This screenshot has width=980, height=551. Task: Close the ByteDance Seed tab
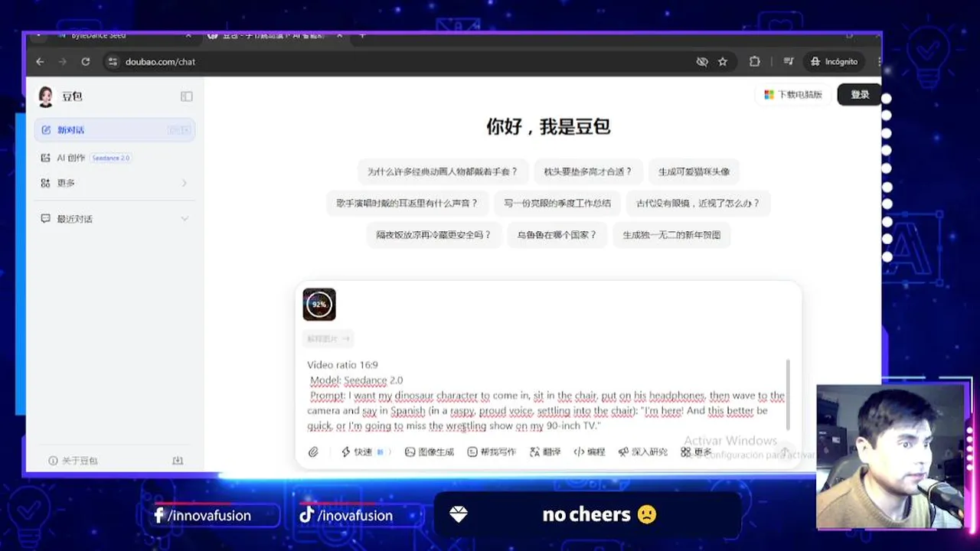tap(189, 36)
